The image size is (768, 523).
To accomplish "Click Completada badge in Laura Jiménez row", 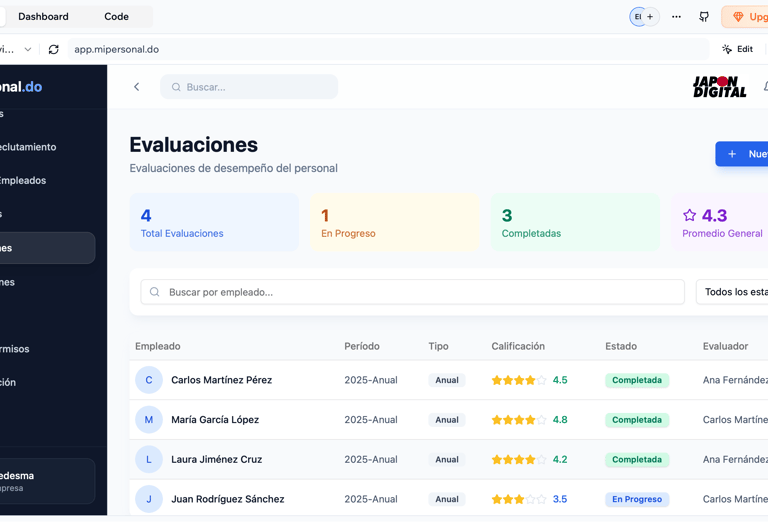I will pos(637,459).
